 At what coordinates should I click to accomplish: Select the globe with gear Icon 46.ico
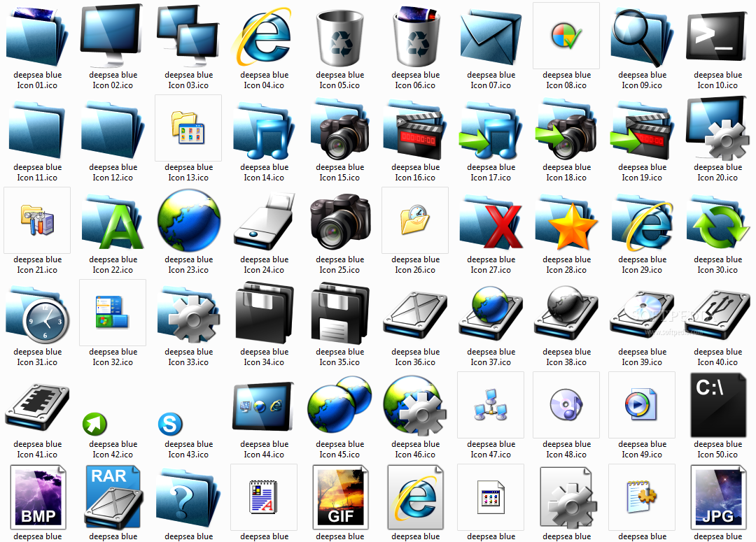(414, 406)
